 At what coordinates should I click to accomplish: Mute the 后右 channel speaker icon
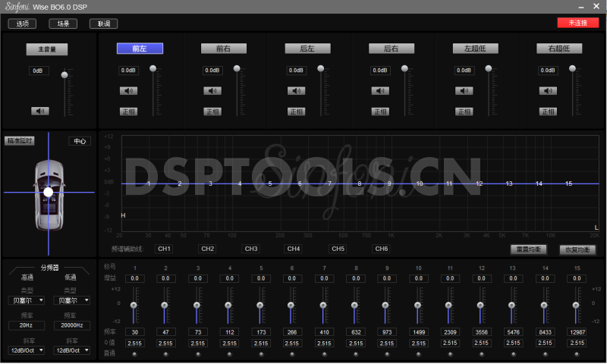380,91
